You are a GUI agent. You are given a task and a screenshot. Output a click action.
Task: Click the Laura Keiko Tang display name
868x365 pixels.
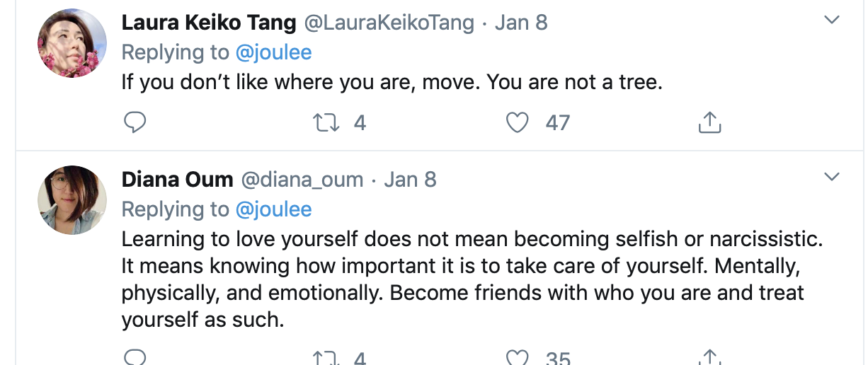[209, 23]
